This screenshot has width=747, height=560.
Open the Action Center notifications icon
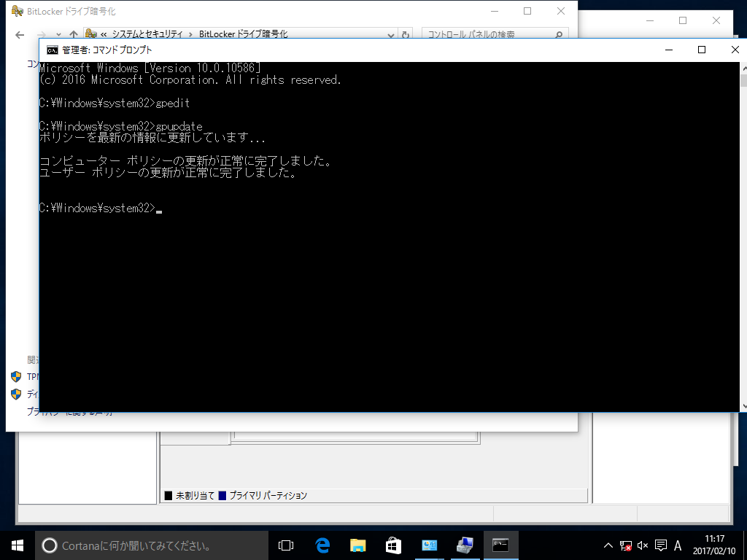pos(661,545)
